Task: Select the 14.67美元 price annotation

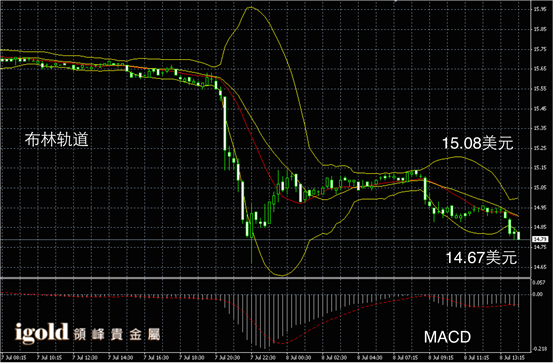Action: point(481,258)
